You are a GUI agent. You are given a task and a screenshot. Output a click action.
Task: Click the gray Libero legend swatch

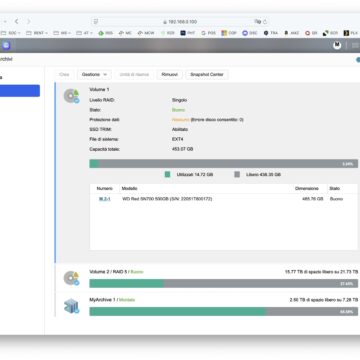click(x=237, y=174)
